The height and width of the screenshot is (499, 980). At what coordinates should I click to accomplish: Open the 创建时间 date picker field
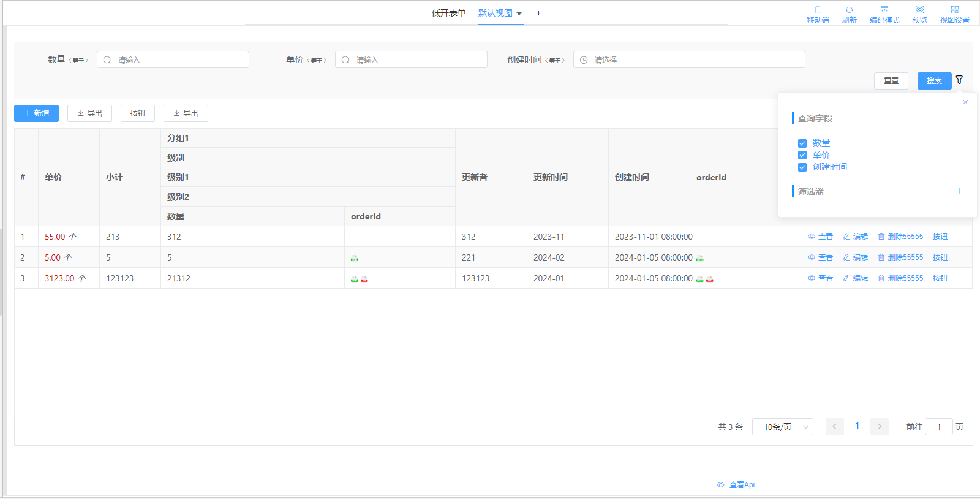point(688,59)
